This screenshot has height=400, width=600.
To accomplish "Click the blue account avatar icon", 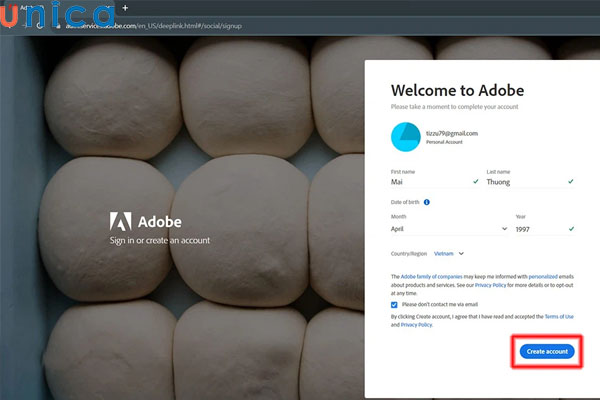I will coord(406,138).
